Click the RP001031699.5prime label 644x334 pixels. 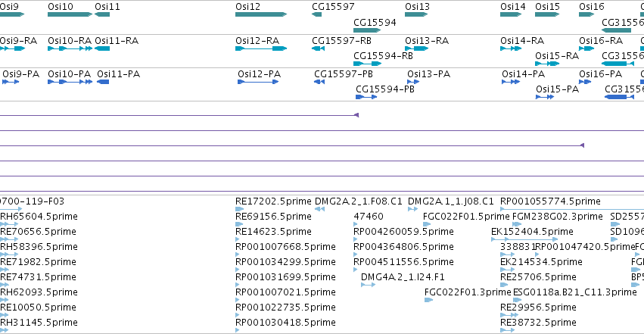[285, 277]
